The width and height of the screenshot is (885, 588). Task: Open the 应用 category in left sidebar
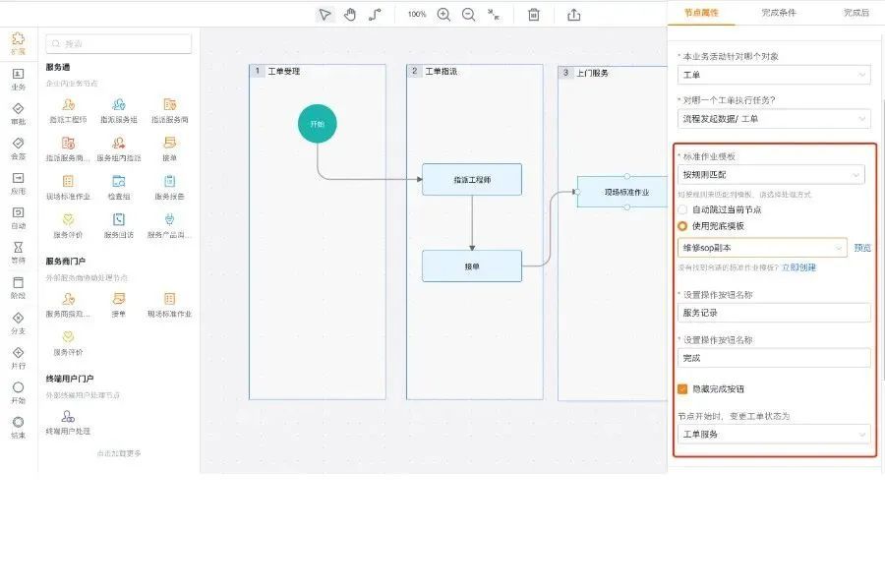[18, 184]
